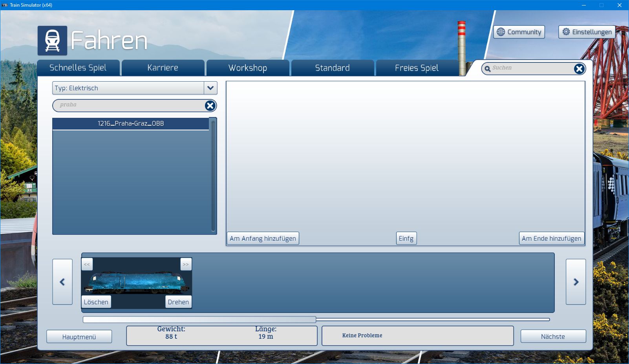629x364 pixels.
Task: Click the Länge: 19 m readout
Action: click(x=266, y=333)
